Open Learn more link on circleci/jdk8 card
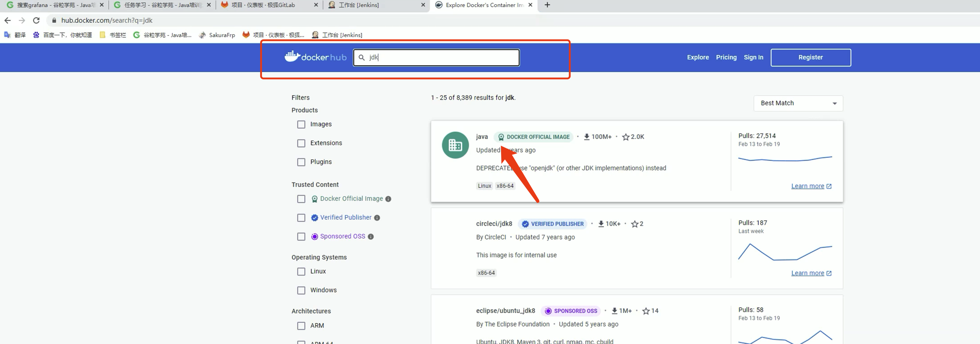The height and width of the screenshot is (344, 980). (811, 273)
